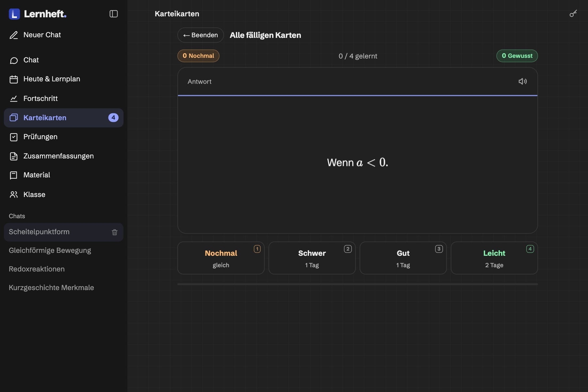End the session with Beenden
The height and width of the screenshot is (392, 588).
point(201,35)
